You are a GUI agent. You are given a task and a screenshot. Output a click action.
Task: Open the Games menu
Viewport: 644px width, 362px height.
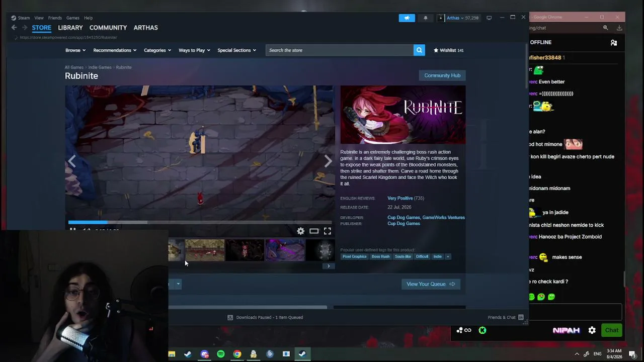click(73, 18)
